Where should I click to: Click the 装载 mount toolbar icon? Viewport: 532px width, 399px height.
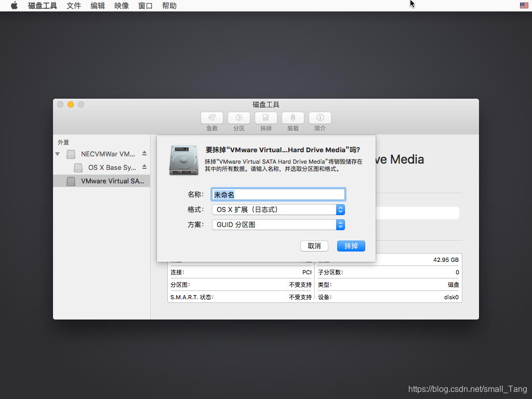[x=293, y=118]
